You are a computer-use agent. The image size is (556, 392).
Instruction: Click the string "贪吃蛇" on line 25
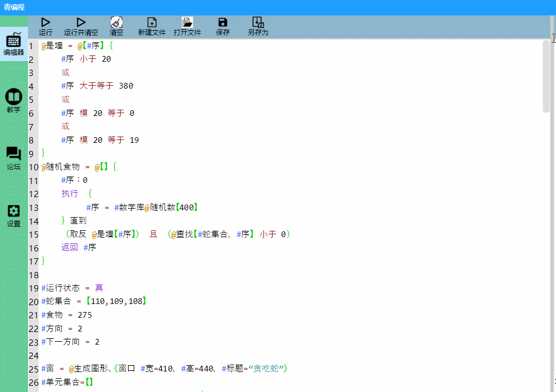(x=266, y=369)
